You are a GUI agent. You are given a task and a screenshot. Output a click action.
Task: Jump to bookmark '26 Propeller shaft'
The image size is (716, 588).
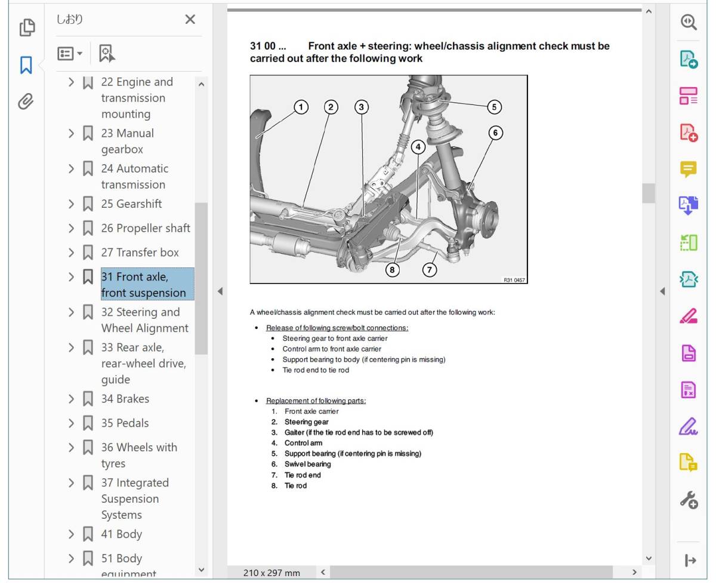coord(146,228)
